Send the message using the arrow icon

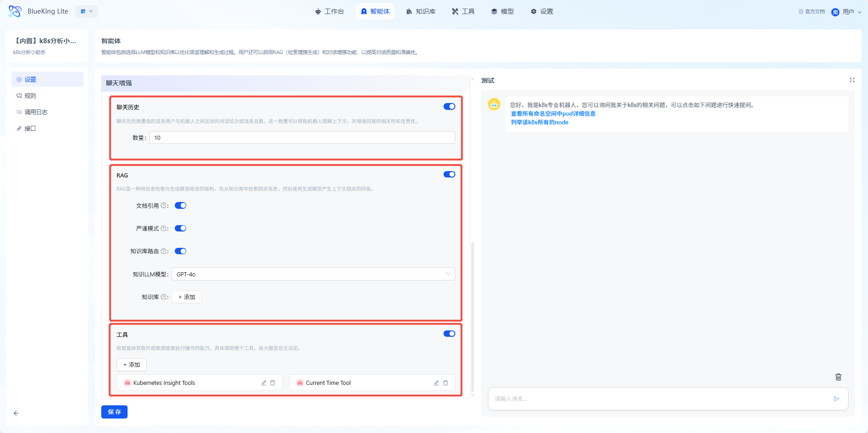click(836, 399)
